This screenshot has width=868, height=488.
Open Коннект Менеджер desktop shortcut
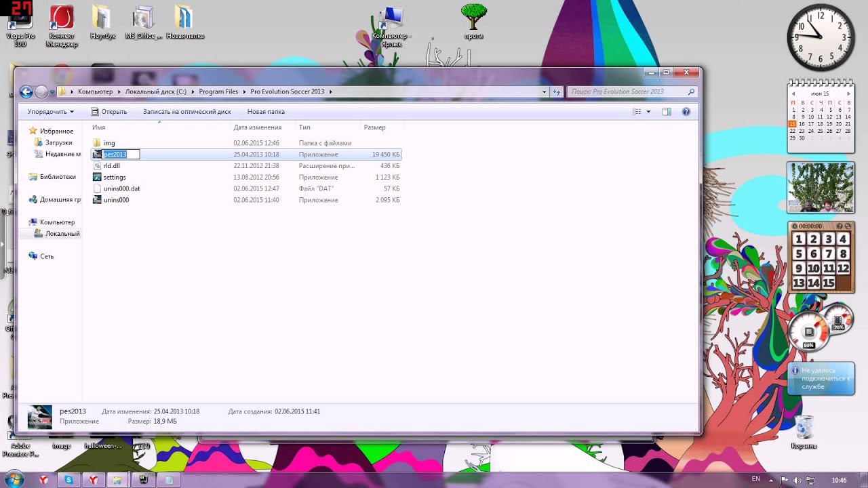pyautogui.click(x=62, y=26)
